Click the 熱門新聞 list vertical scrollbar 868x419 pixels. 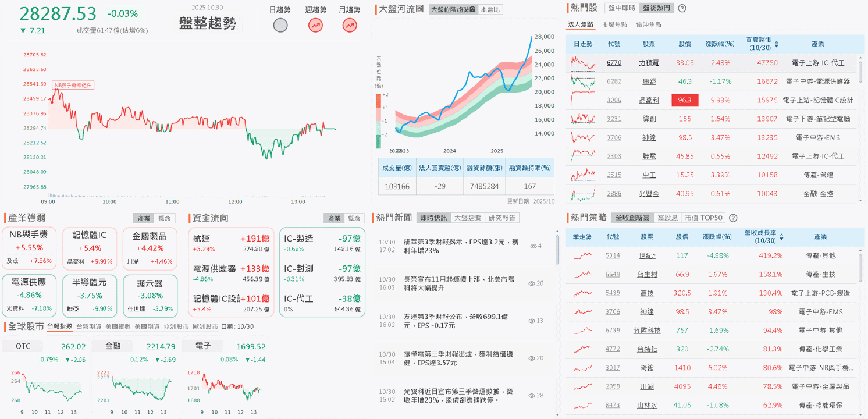coord(557,250)
